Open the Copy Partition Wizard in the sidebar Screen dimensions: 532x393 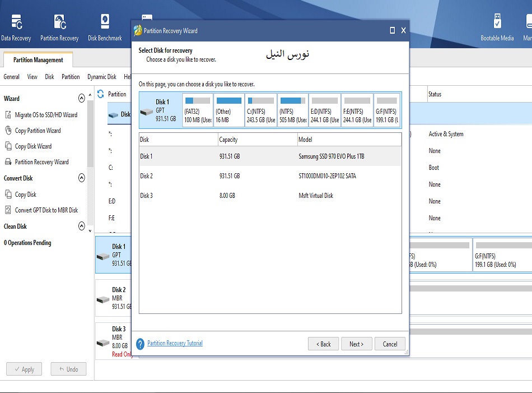[38, 131]
